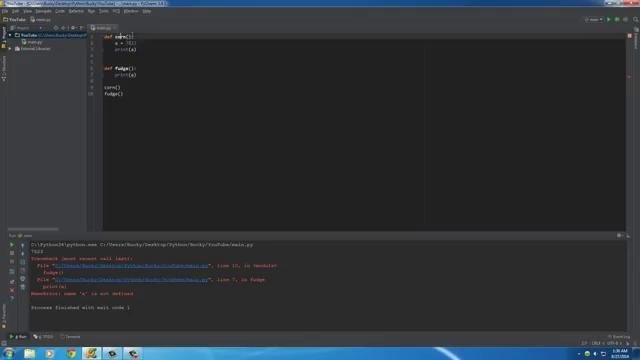Open Run panel settings gear at its header

(620, 236)
